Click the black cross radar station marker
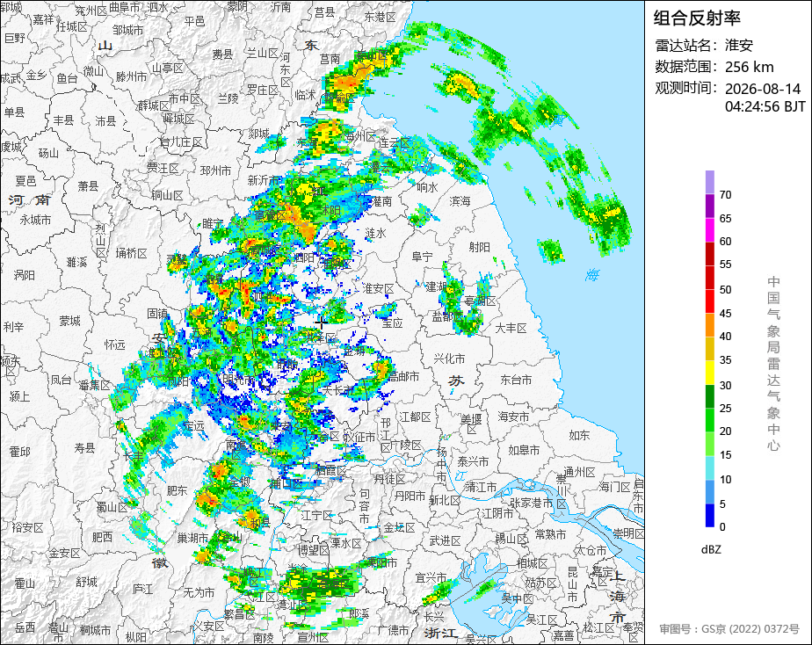812x645 pixels. (321, 323)
